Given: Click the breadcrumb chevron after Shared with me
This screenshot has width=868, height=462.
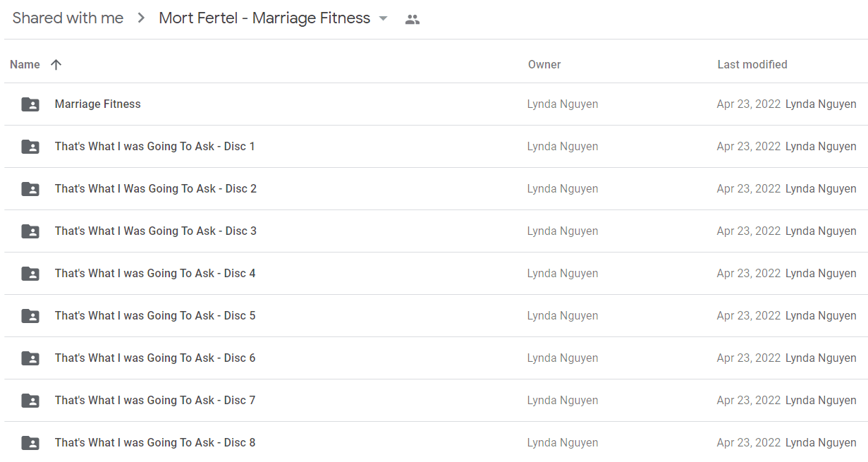Looking at the screenshot, I should pyautogui.click(x=141, y=18).
